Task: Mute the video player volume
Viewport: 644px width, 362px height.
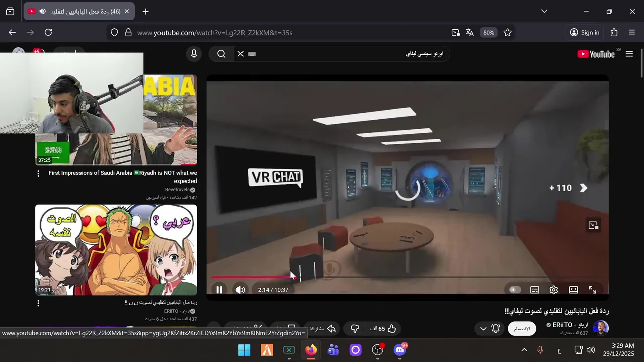Action: coord(240,290)
